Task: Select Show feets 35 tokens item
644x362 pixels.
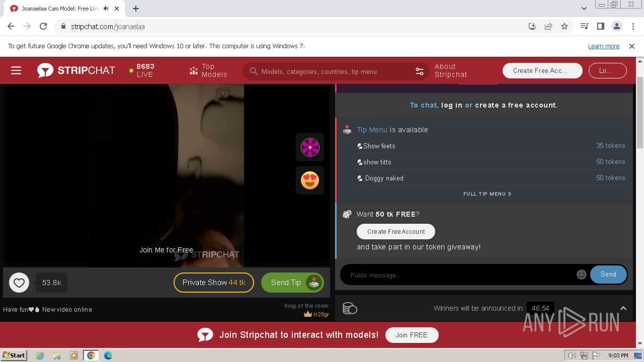Action: pyautogui.click(x=491, y=146)
